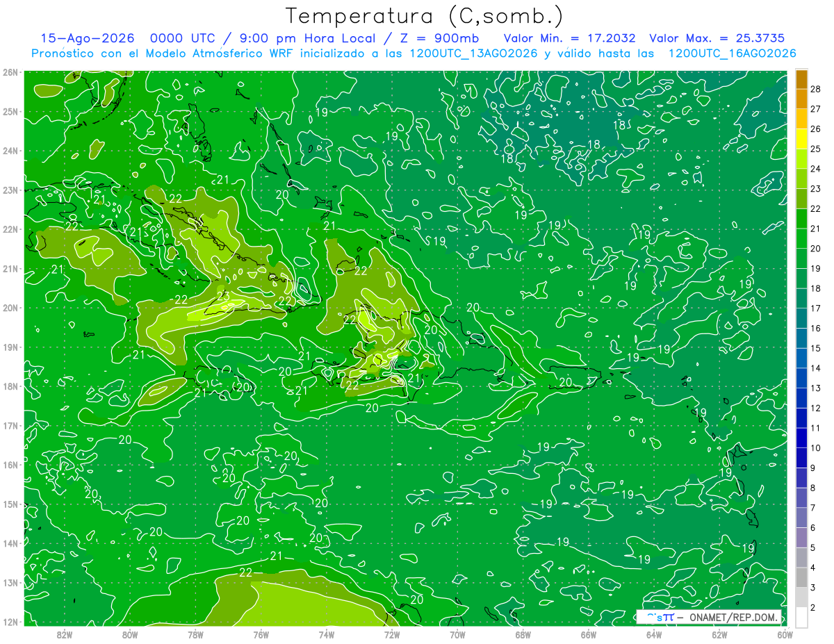
Task: Click the "74W" longitude axis label
Action: (x=327, y=634)
